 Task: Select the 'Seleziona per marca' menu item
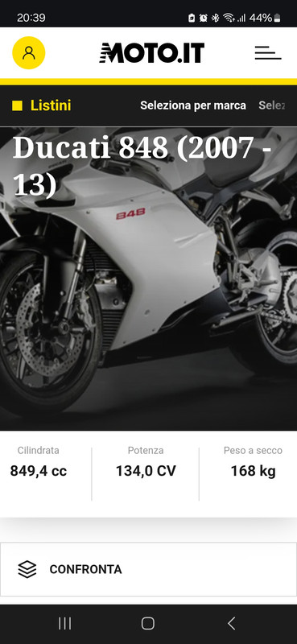[193, 105]
